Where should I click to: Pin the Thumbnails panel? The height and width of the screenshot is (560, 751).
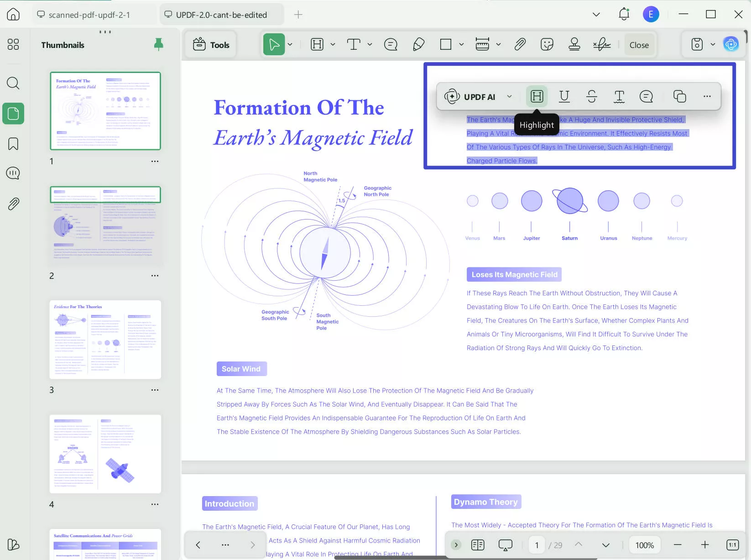coord(159,44)
